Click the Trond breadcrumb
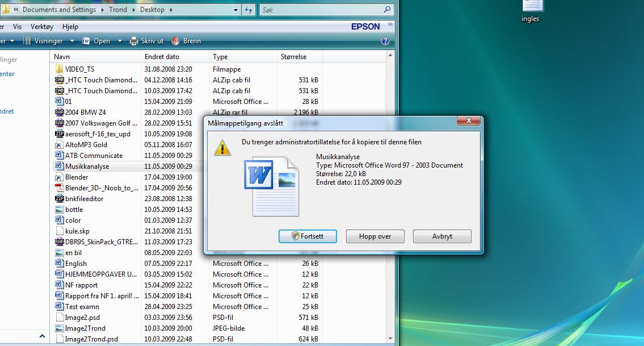 click(x=118, y=10)
